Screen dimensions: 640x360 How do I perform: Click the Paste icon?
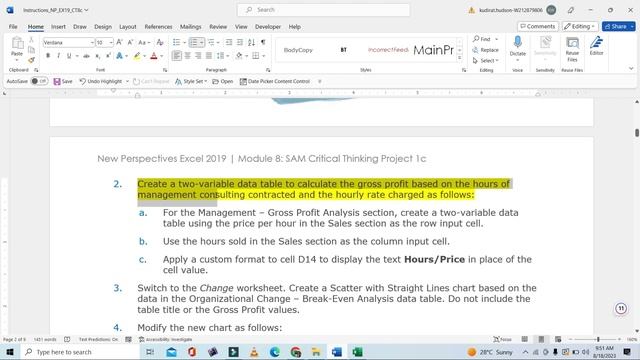click(x=17, y=42)
